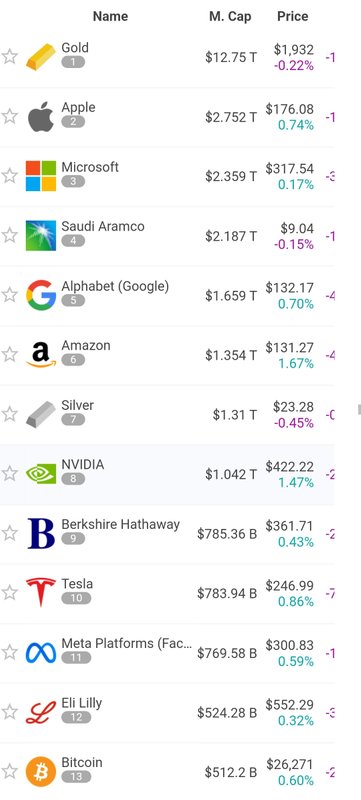Image resolution: width=361 pixels, height=800 pixels.
Task: Click the scrollbar handle at right edge
Action: 359,409
